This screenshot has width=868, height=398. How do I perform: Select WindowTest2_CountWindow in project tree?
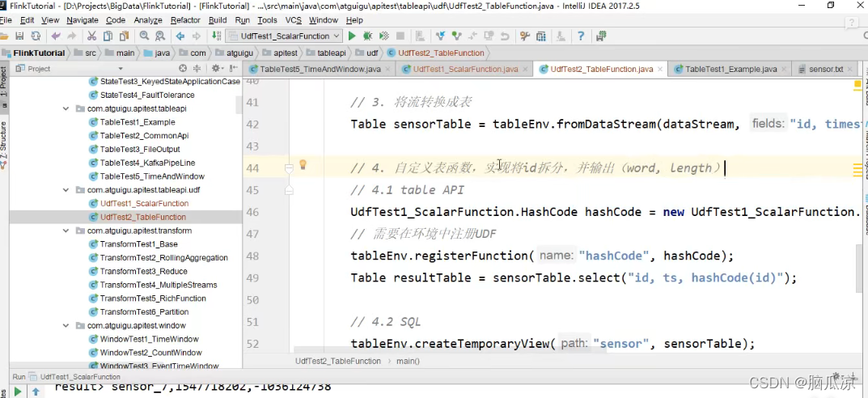[149, 353]
